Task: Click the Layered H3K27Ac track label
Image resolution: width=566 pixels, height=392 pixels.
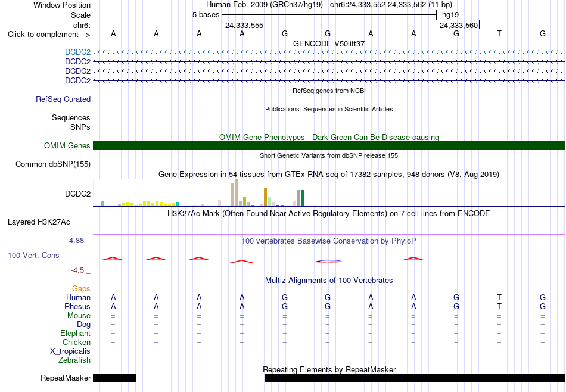Action: tap(39, 222)
